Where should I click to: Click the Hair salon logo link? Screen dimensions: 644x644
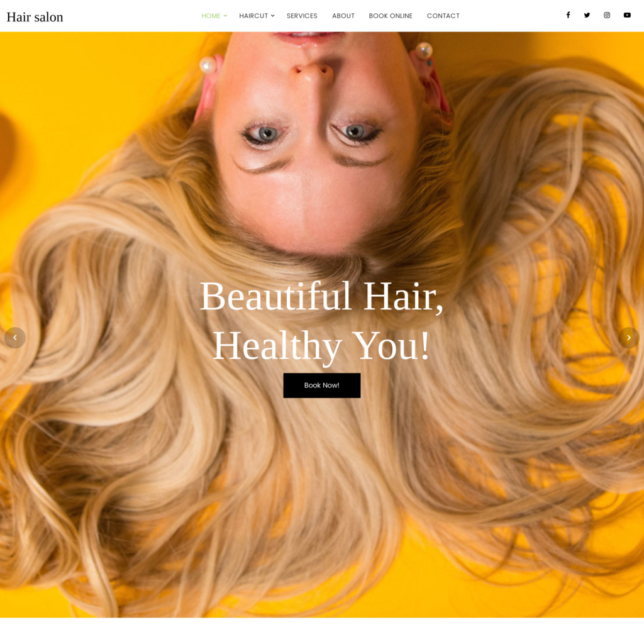pyautogui.click(x=35, y=17)
